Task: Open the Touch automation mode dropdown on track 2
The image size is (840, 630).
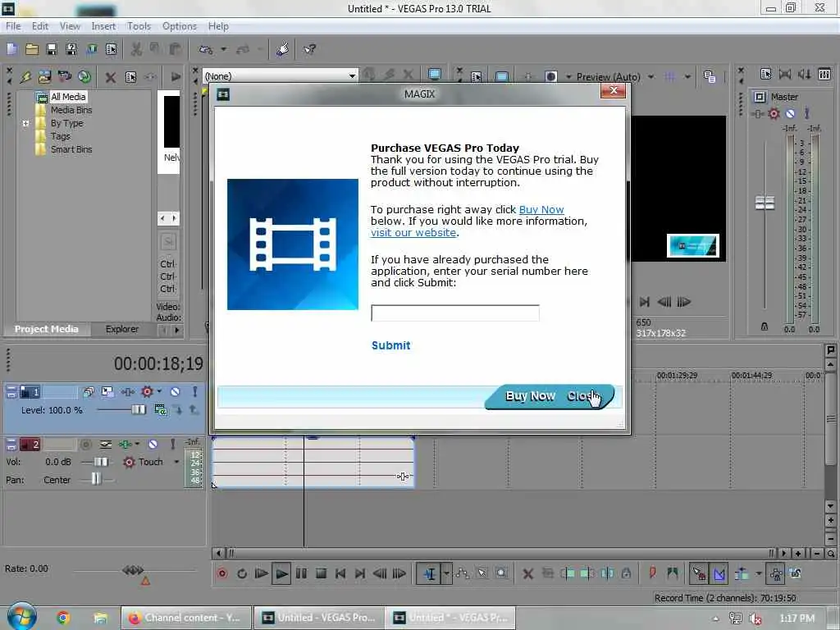Action: tap(176, 462)
